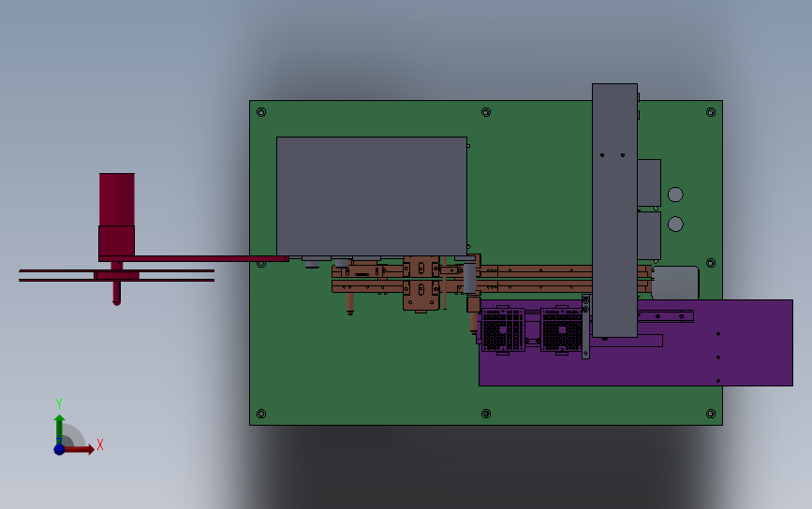Click the top-right corner screw on base plate
This screenshot has height=509, width=812.
click(x=711, y=112)
